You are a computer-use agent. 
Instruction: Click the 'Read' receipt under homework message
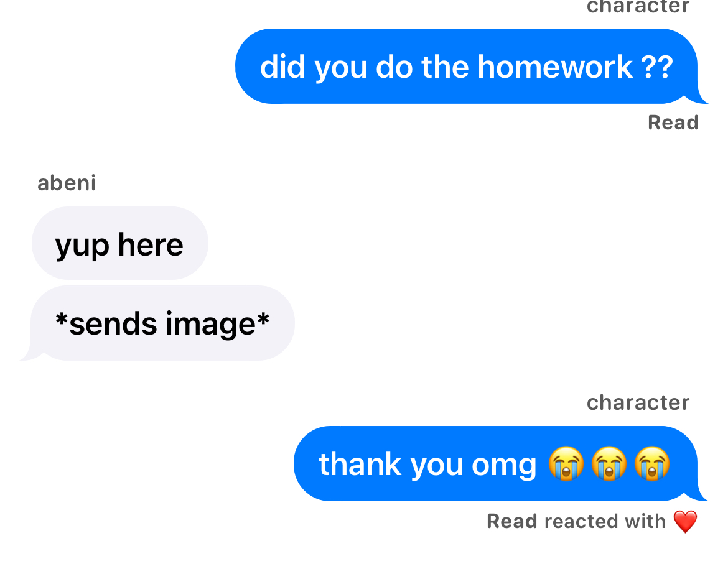coord(673,123)
